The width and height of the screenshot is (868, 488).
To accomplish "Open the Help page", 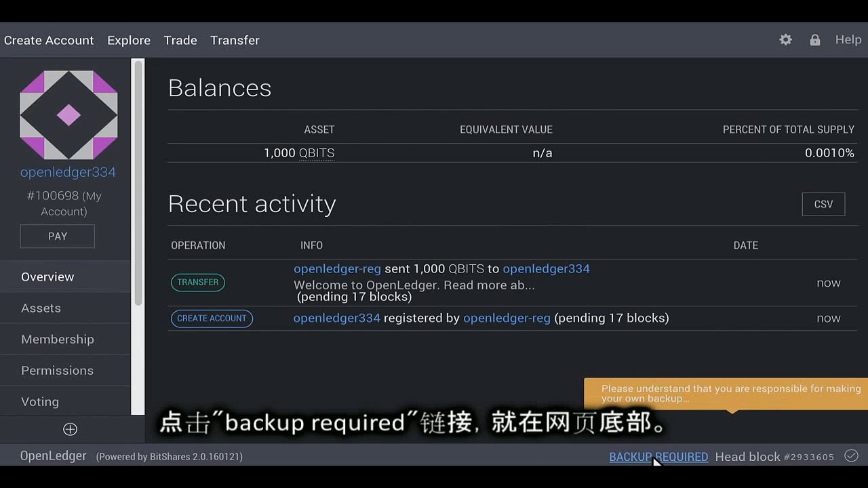I will coord(848,40).
